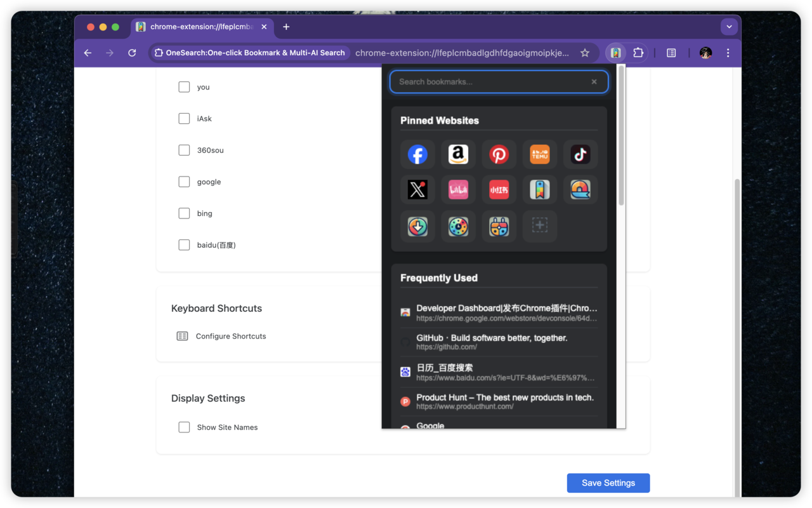Tick the 'bing' checkbox
The width and height of the screenshot is (812, 508).
pos(184,213)
